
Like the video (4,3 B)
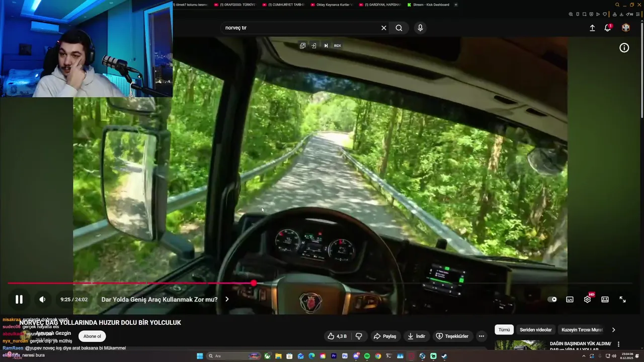click(337, 336)
